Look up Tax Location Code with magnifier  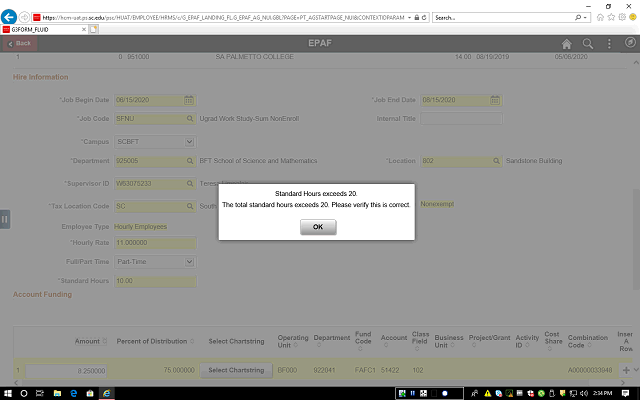[190, 206]
